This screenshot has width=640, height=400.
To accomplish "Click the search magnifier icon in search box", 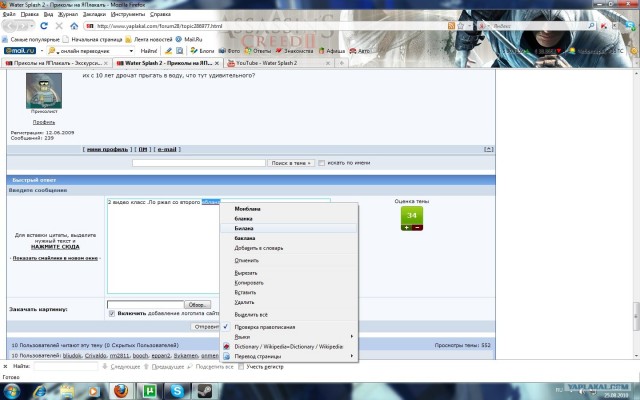I will coord(591,26).
